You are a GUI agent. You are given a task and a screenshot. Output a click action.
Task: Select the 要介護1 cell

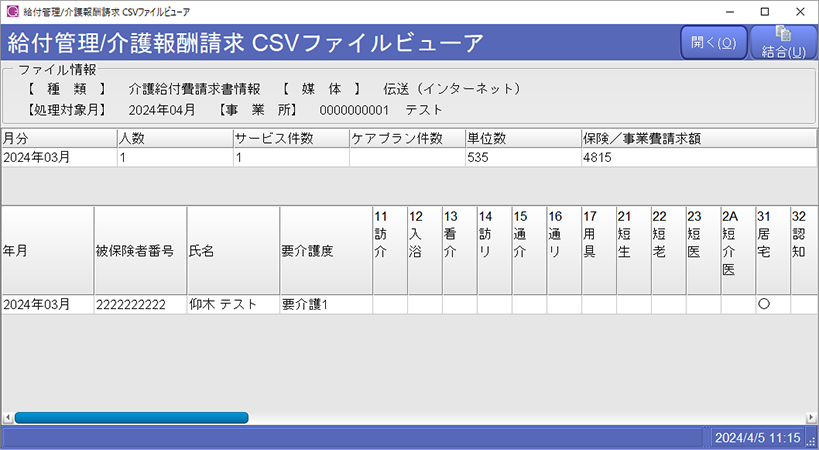[x=326, y=304]
